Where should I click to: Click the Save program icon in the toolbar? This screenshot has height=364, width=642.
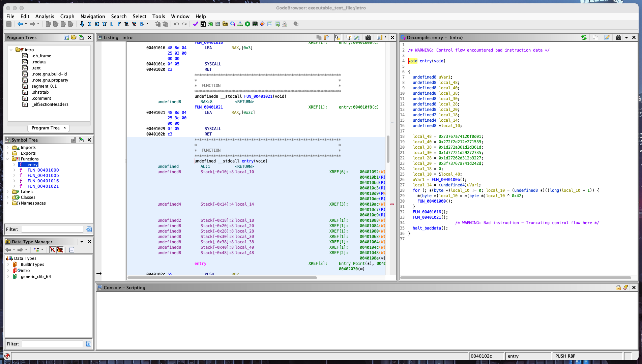[x=9, y=24]
